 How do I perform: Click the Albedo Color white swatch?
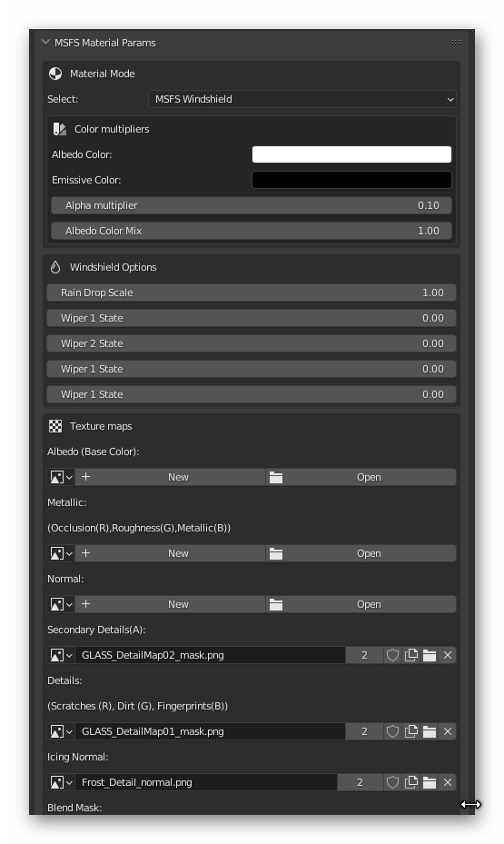(351, 154)
